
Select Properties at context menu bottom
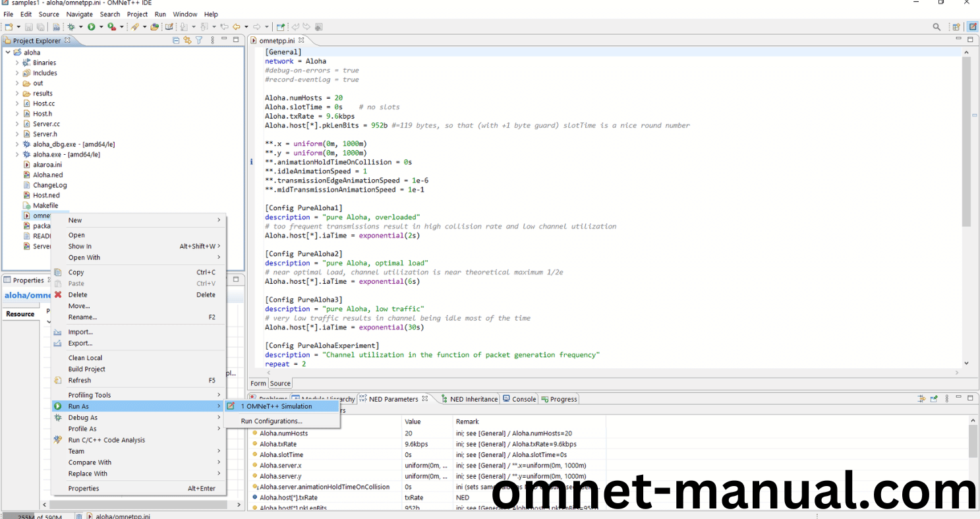tap(138, 488)
